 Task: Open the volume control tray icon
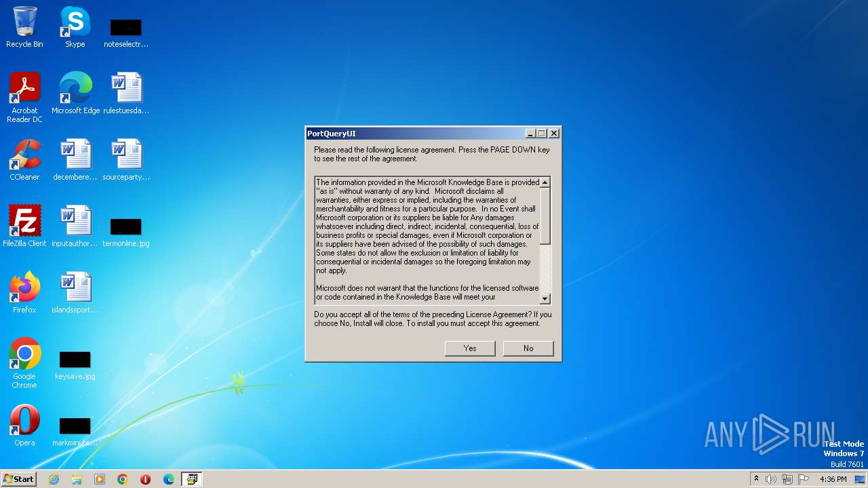pos(771,479)
